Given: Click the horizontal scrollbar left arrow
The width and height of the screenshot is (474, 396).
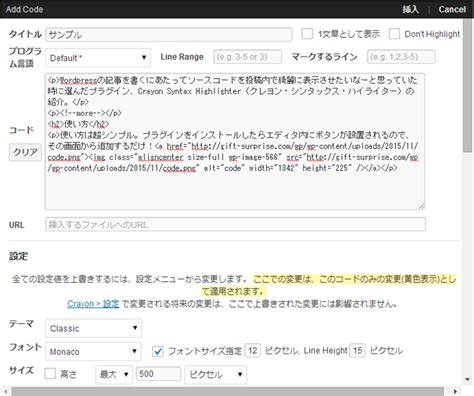Looking at the screenshot, I should point(5,391).
